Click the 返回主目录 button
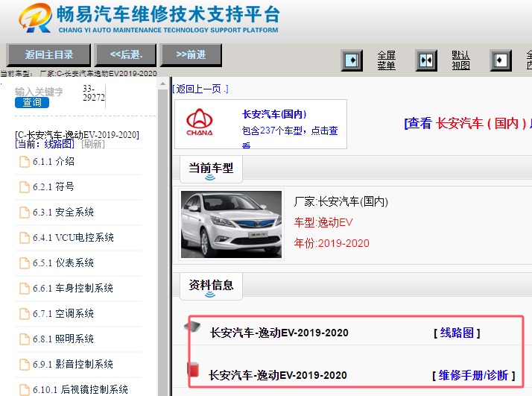The height and width of the screenshot is (396, 532). coord(49,54)
